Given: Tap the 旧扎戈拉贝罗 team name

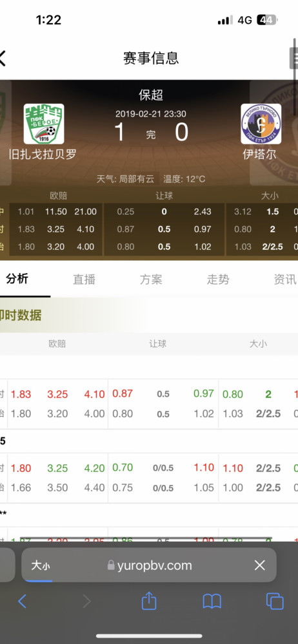Looking at the screenshot, I should click(43, 155).
